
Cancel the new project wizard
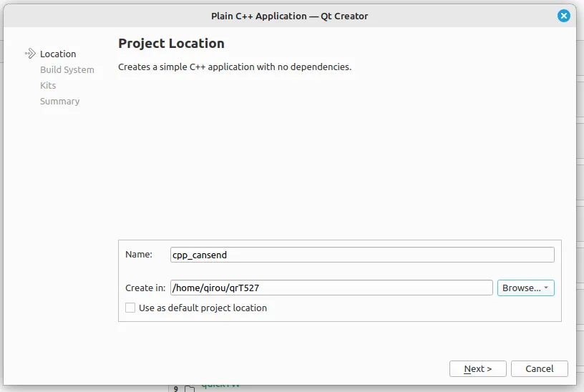[540, 368]
